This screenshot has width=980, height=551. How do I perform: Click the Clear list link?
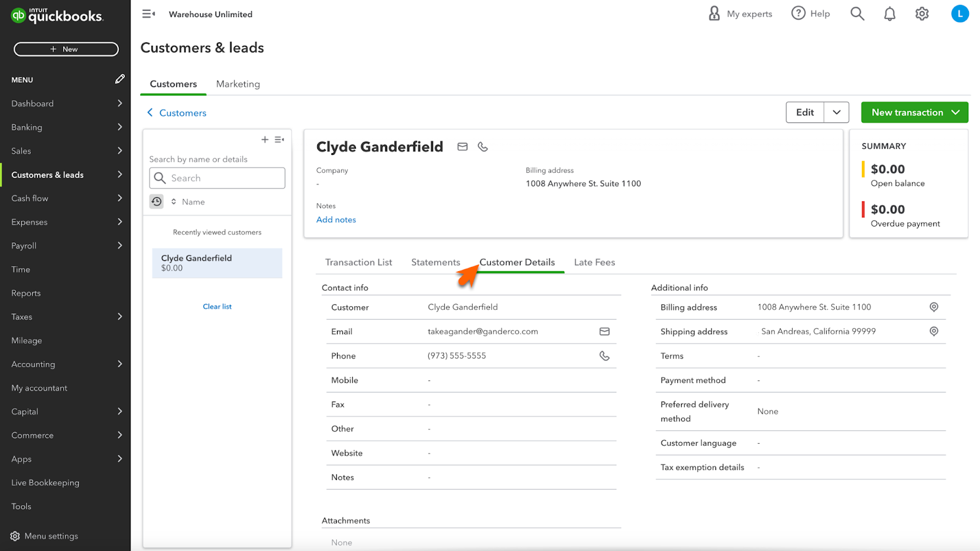coord(217,307)
